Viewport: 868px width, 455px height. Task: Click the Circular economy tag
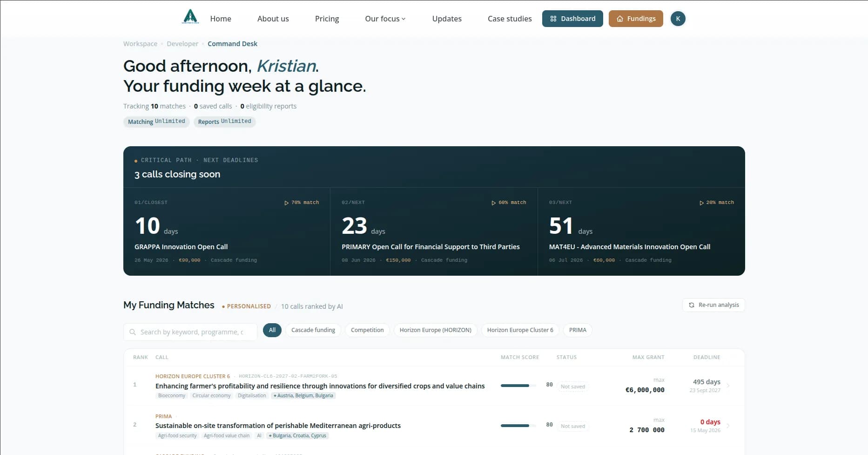pos(211,396)
